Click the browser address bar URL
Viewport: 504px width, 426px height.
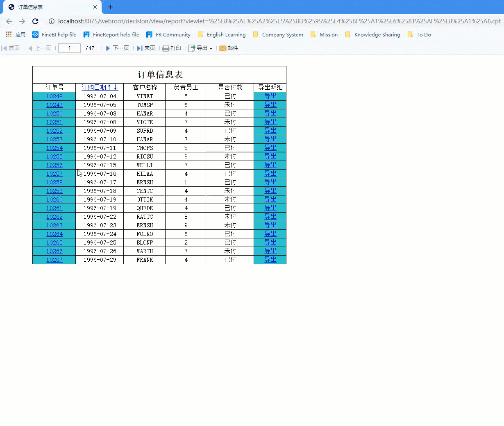point(279,21)
